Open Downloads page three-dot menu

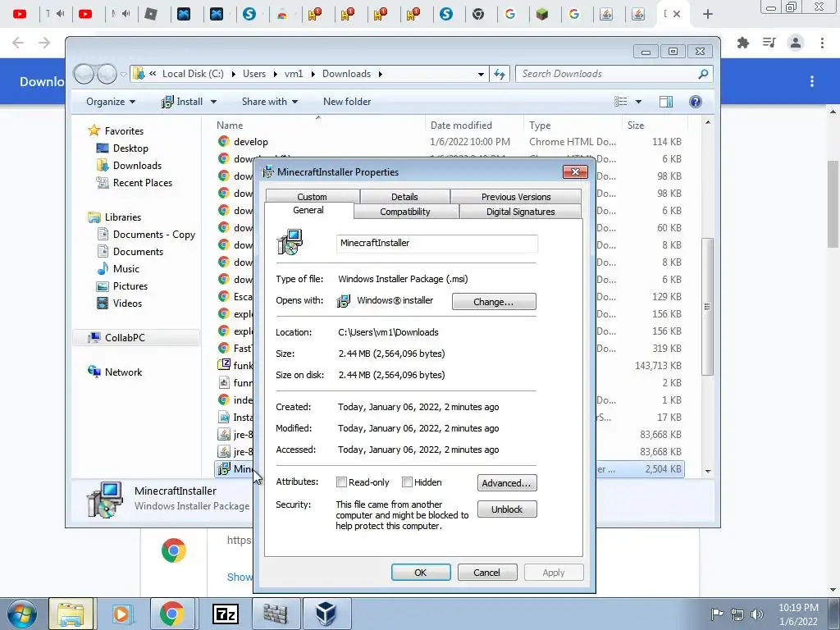812,81
